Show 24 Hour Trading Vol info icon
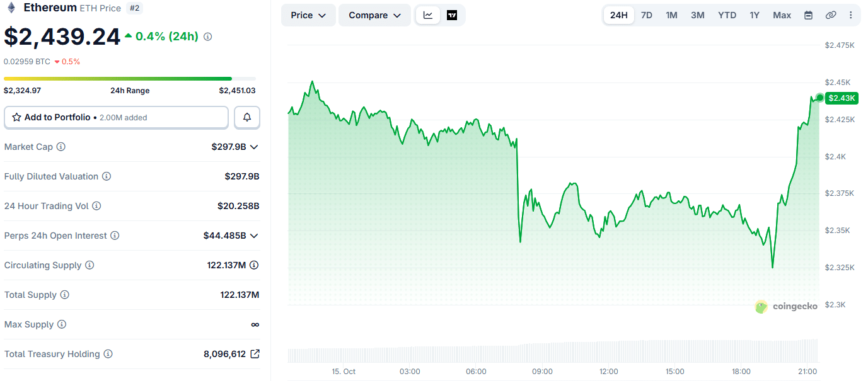Image resolution: width=868 pixels, height=381 pixels. click(96, 206)
